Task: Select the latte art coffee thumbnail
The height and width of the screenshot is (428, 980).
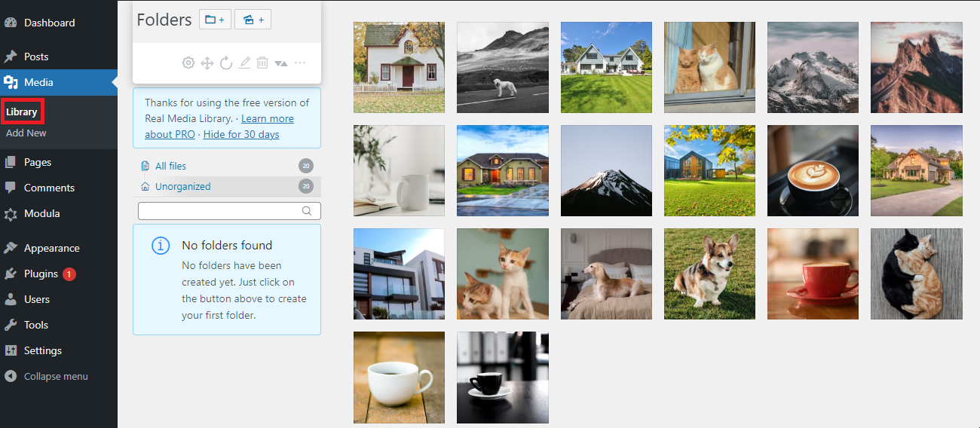Action: pyautogui.click(x=813, y=170)
